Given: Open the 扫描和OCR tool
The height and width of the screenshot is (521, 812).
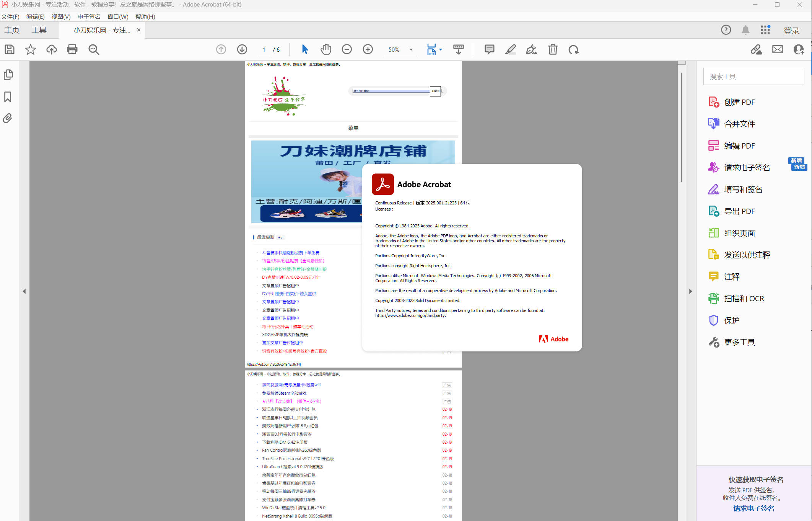Looking at the screenshot, I should 744,298.
